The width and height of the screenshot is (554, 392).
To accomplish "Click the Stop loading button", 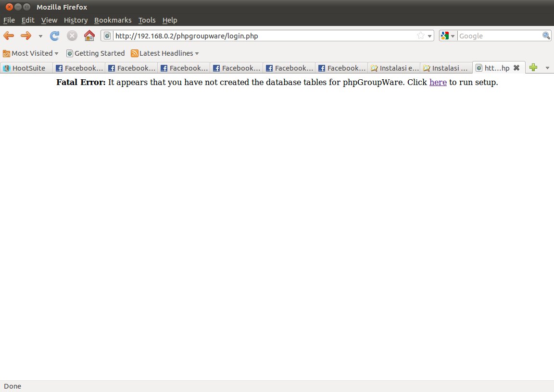I will coord(72,36).
